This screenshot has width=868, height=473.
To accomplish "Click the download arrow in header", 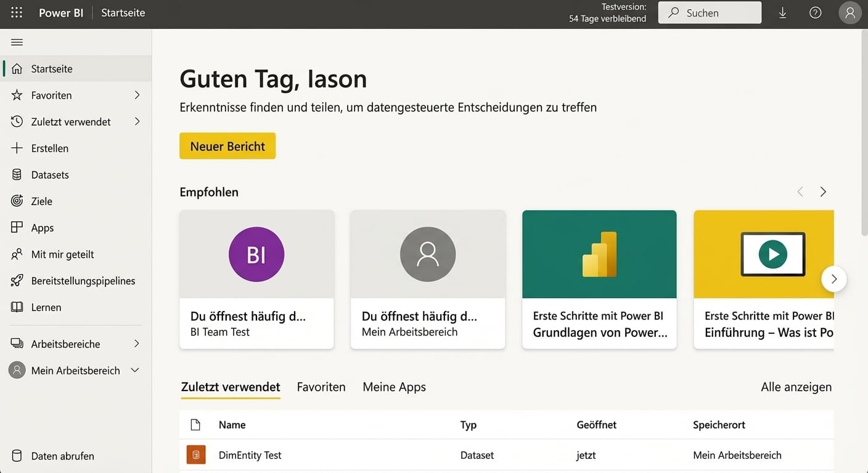I will (x=782, y=12).
